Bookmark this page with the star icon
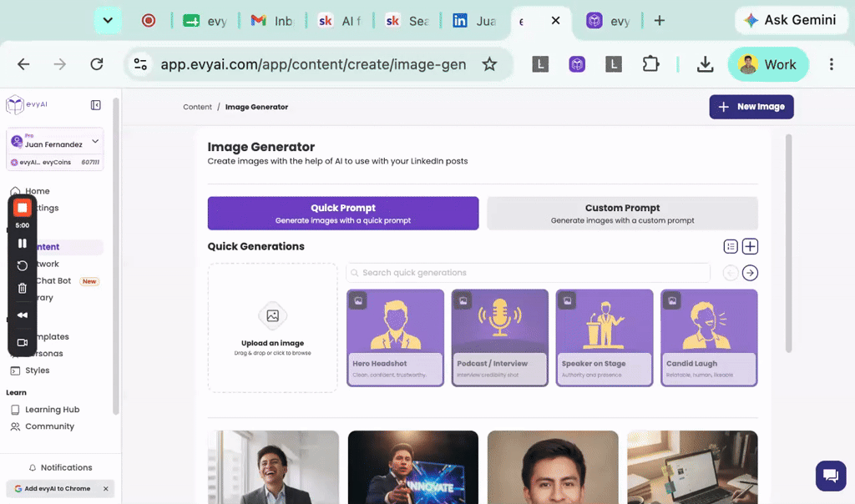This screenshot has height=504, width=855. 489,64
